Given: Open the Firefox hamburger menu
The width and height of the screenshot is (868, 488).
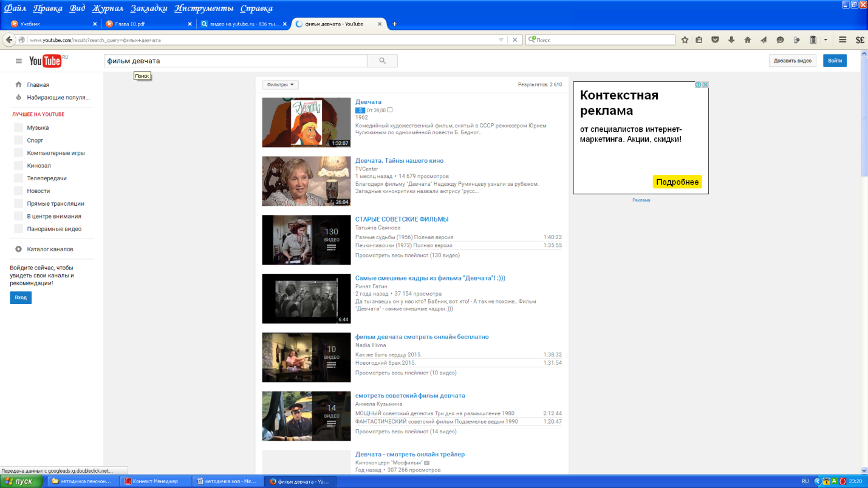Looking at the screenshot, I should 842,40.
